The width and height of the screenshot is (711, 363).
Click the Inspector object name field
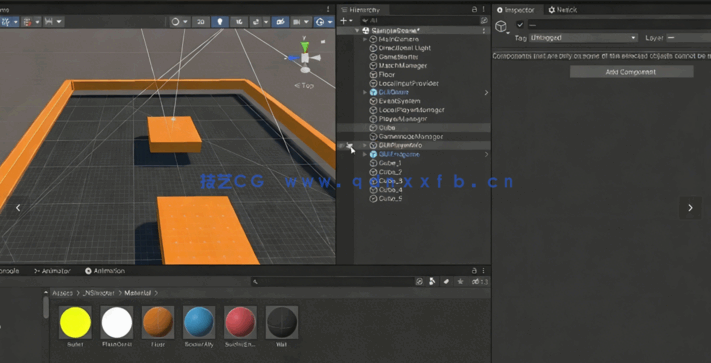pyautogui.click(x=618, y=24)
